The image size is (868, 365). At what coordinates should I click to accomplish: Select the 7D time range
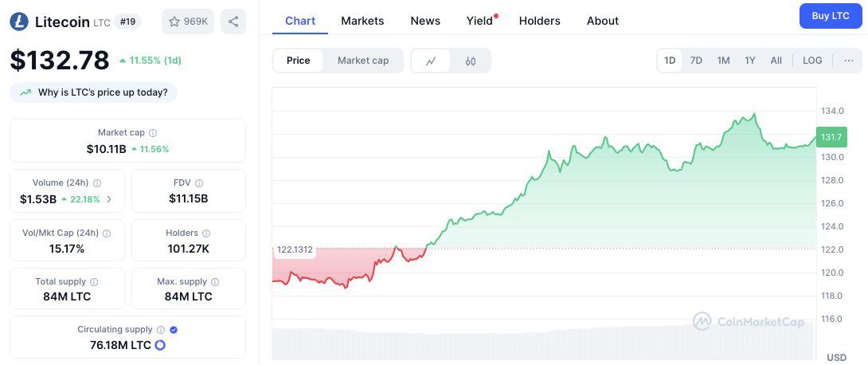(x=697, y=61)
